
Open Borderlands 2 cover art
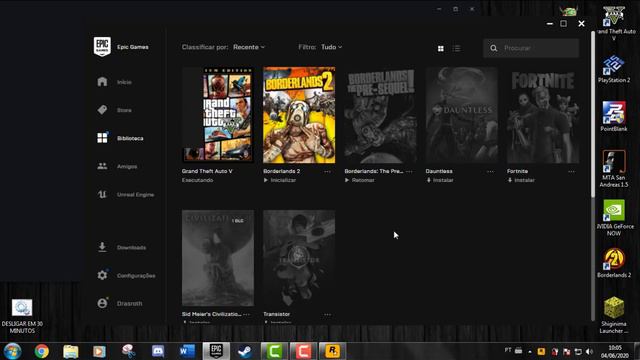pyautogui.click(x=299, y=115)
